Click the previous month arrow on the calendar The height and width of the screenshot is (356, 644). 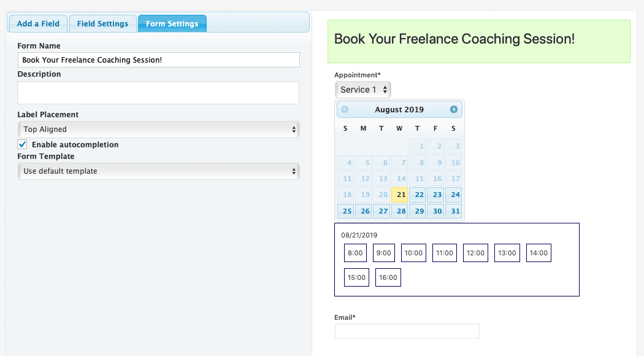coord(345,109)
